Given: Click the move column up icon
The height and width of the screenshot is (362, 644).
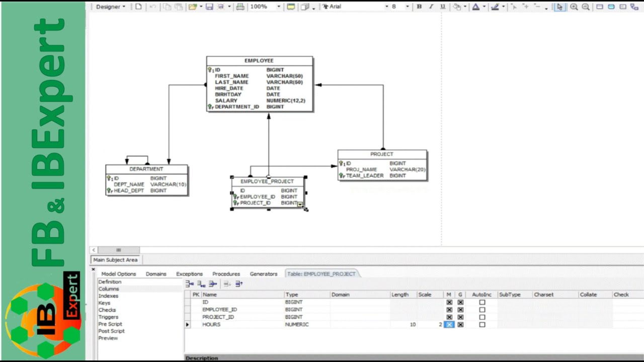Looking at the screenshot, I should pos(239,284).
